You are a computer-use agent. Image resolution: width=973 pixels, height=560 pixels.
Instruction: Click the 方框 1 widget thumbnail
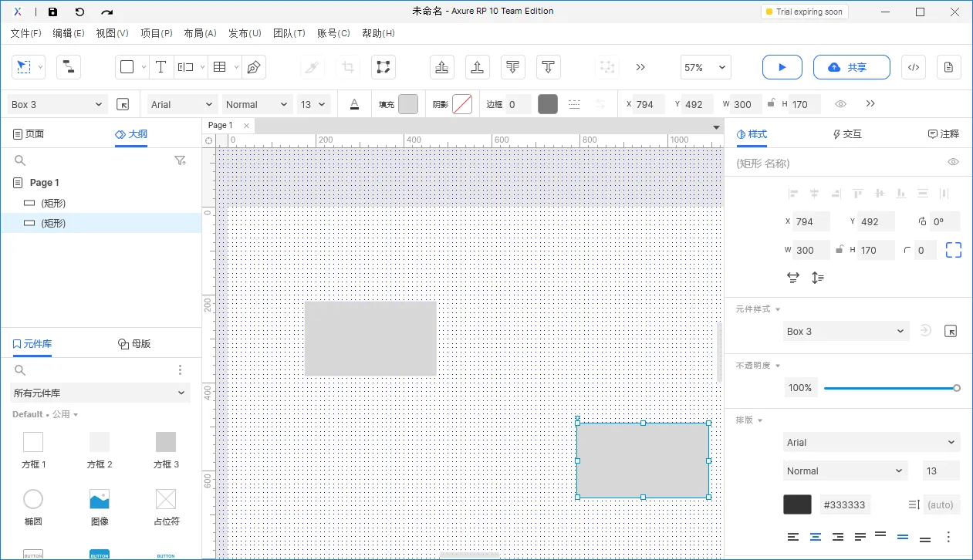point(33,442)
